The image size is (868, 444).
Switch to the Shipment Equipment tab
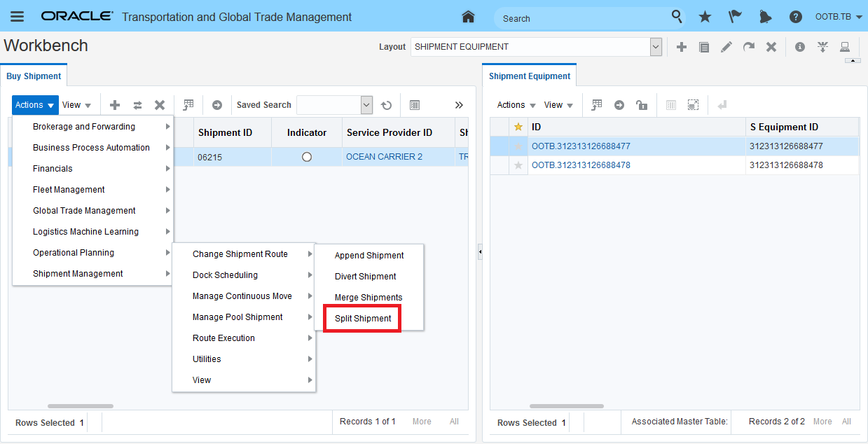pyautogui.click(x=530, y=76)
